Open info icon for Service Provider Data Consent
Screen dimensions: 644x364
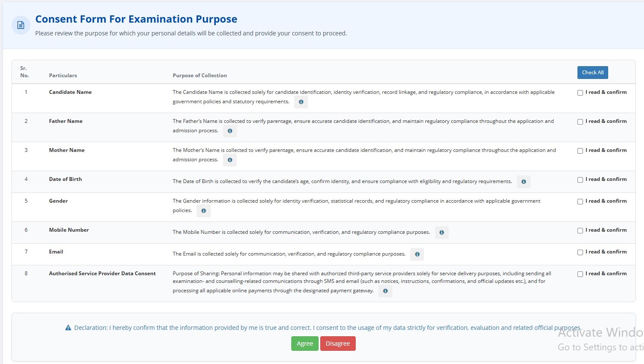coord(385,291)
